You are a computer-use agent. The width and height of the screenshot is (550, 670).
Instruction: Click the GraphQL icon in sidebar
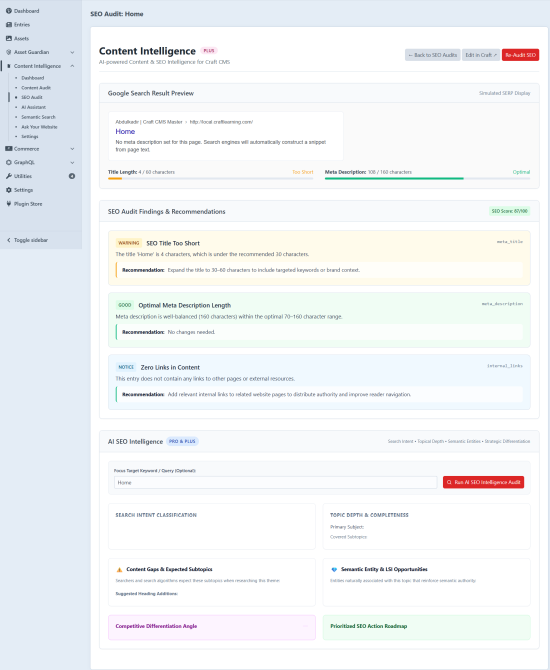coord(9,162)
